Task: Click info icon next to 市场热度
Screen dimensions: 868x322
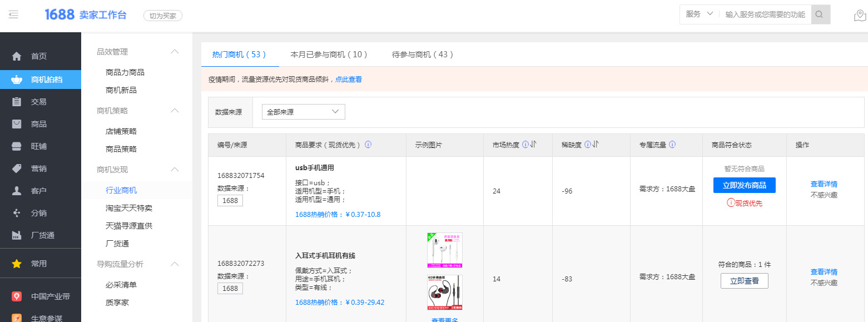Action: point(525,145)
